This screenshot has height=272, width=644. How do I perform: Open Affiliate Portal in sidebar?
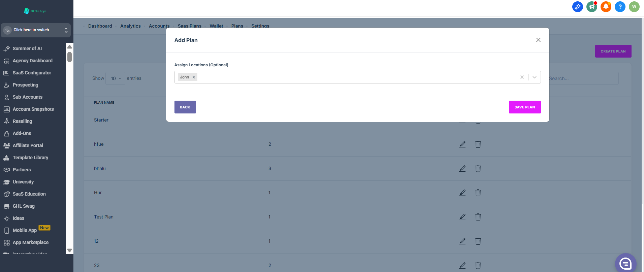click(28, 145)
